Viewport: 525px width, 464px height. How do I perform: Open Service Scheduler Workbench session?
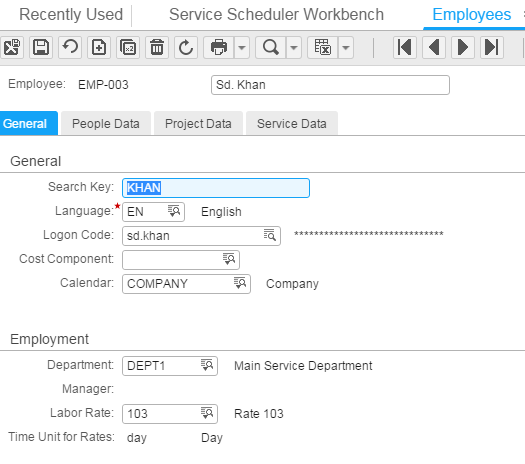click(276, 15)
